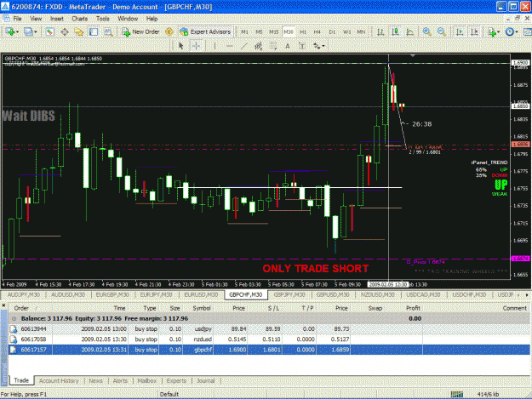Switch to the Account History tab

coord(59,380)
